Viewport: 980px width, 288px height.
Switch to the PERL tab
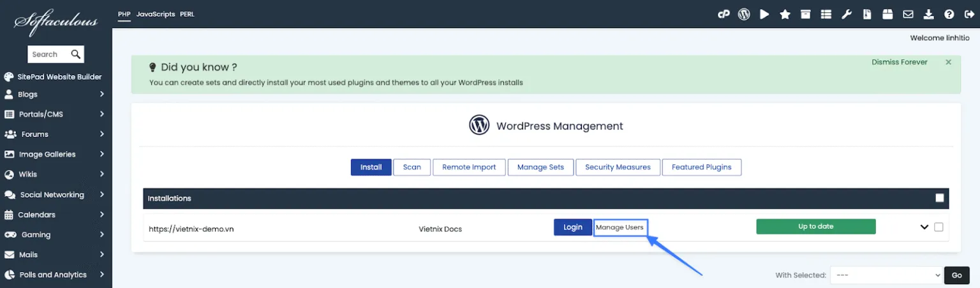187,14
